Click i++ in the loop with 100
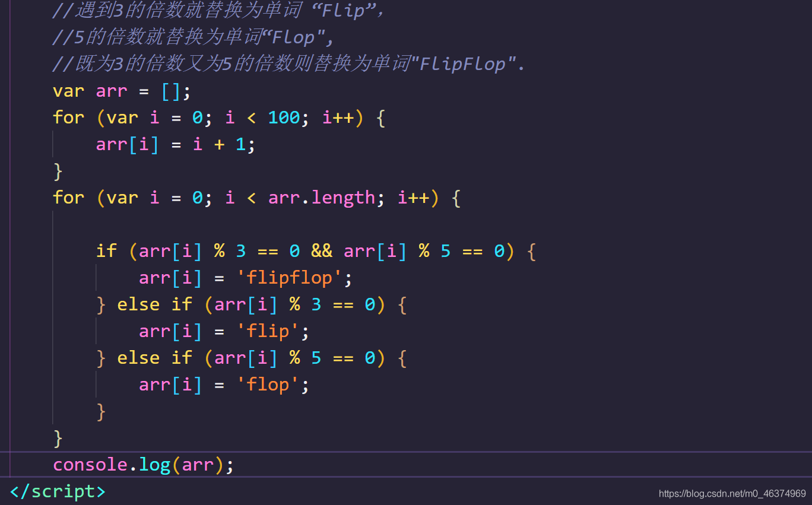812x505 pixels. tap(338, 117)
